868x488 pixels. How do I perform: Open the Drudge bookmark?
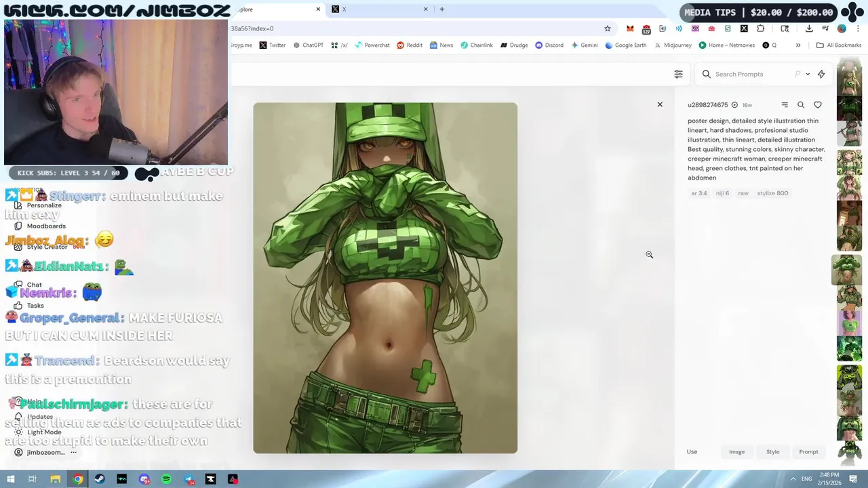[514, 45]
